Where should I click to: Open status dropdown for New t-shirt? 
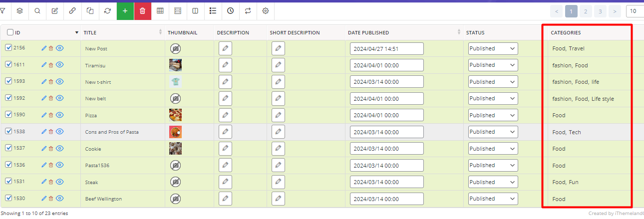coord(493,82)
